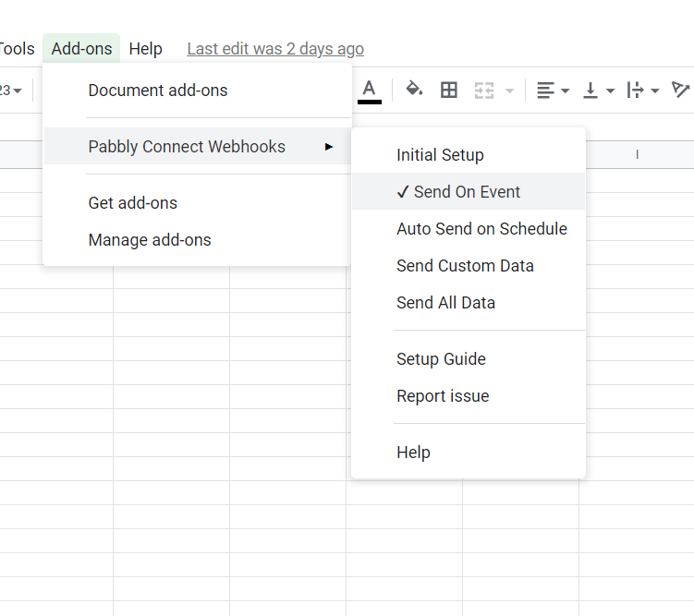Screen dimensions: 694x616
Task: Open the fill color paint bucket
Action: (x=414, y=89)
